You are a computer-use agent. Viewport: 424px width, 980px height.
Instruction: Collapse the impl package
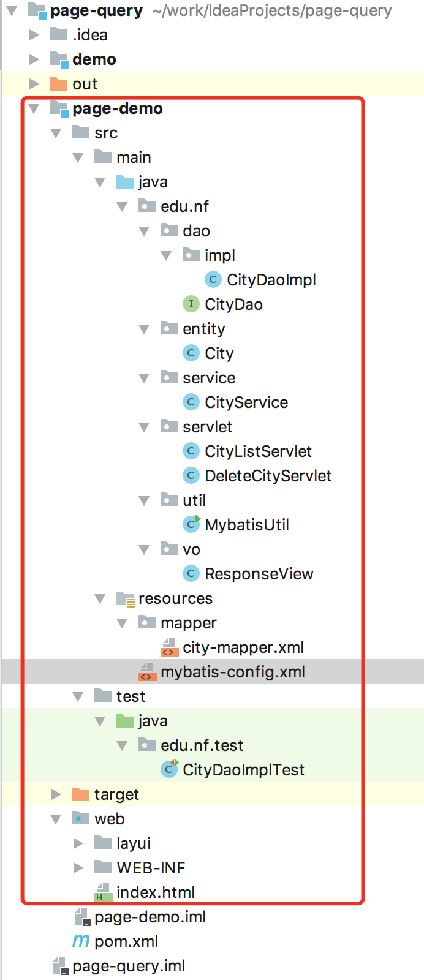[x=167, y=255]
